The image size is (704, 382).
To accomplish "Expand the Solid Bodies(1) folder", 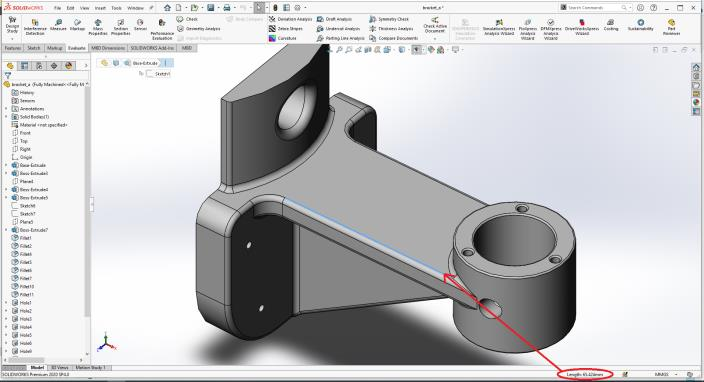I will click(6, 117).
